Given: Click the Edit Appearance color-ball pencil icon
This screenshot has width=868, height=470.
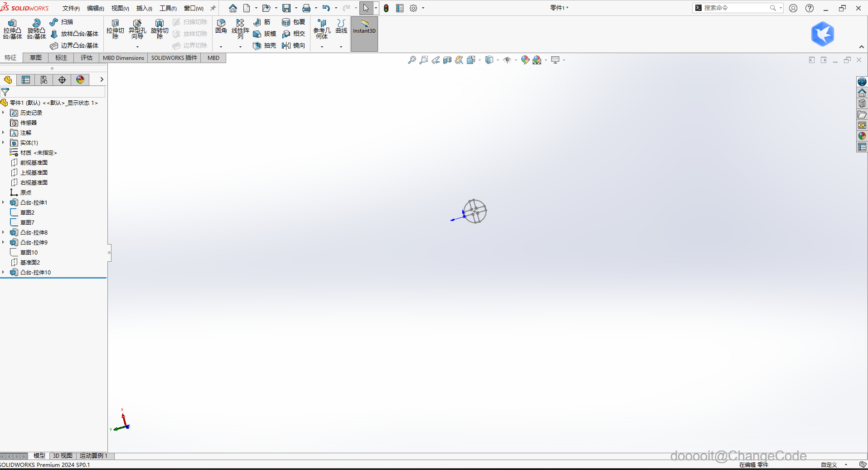Looking at the screenshot, I should click(x=525, y=60).
